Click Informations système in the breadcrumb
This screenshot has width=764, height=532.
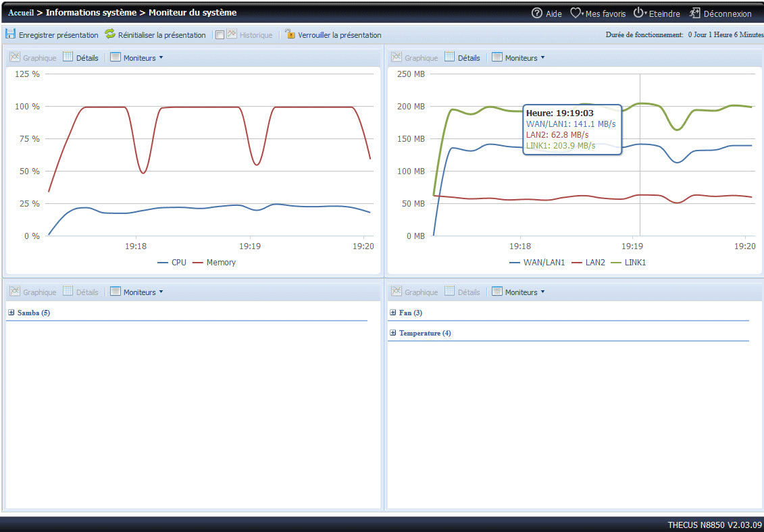[x=91, y=13]
